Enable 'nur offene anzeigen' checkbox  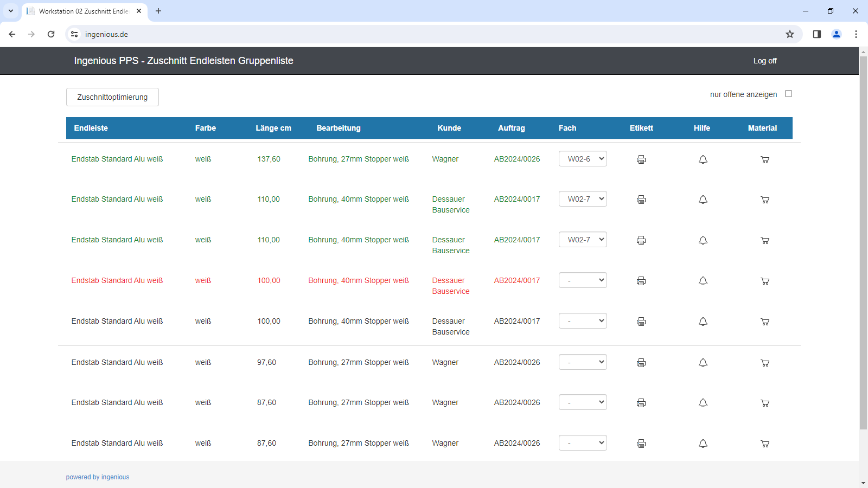point(788,94)
